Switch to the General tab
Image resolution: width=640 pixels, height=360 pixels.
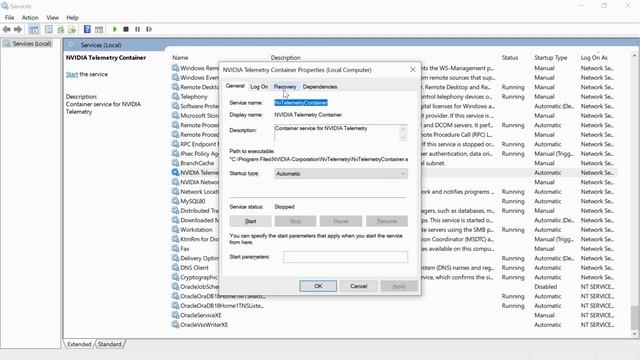[235, 86]
